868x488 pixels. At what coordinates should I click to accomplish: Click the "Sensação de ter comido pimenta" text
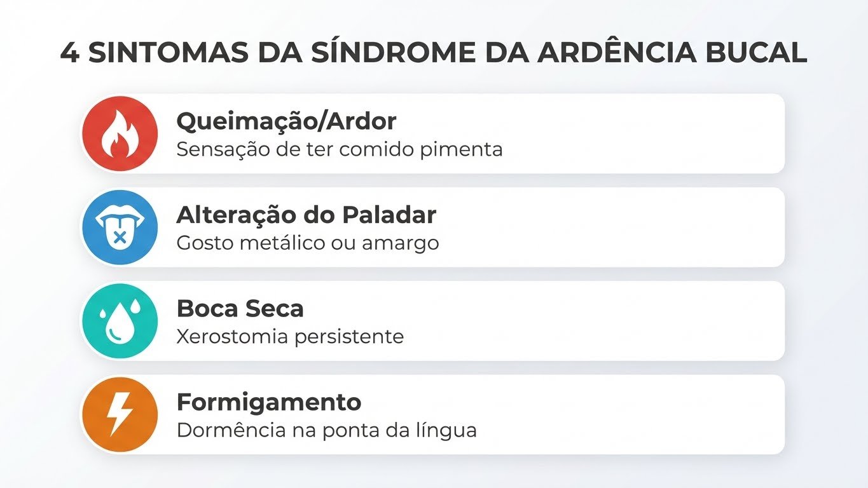pos(340,149)
